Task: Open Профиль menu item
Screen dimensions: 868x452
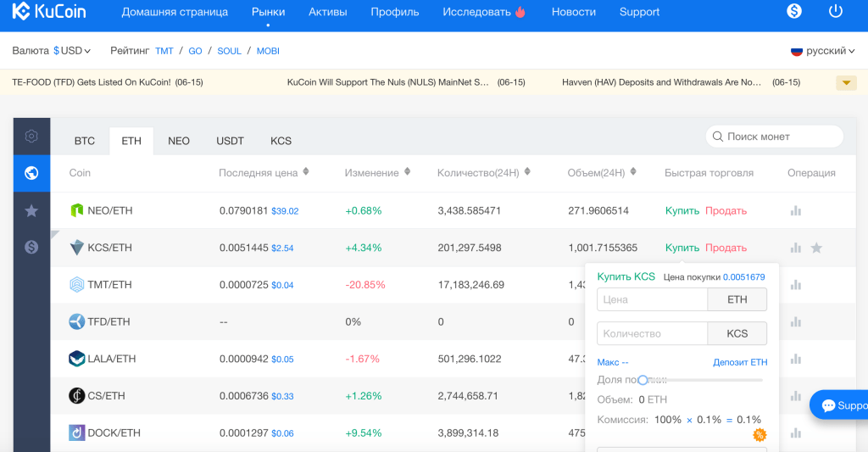Action: coord(395,12)
